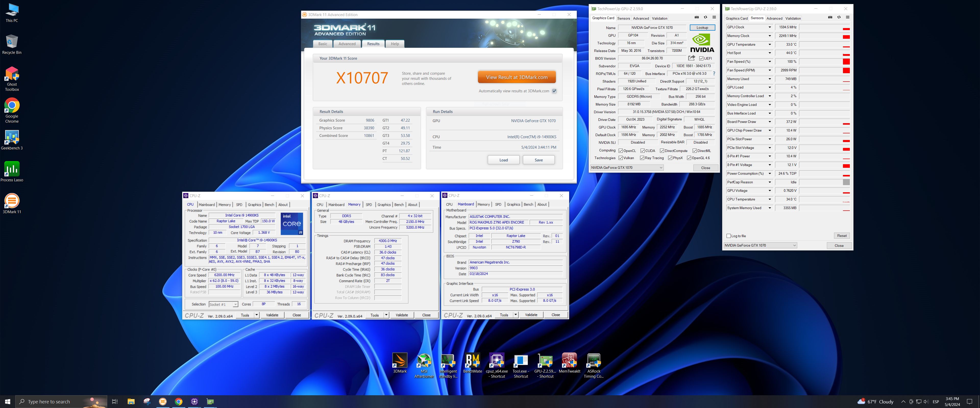Image resolution: width=980 pixels, height=408 pixels.
Task: Open the Bench tab in CPU-Z CPU window
Action: (x=269, y=205)
